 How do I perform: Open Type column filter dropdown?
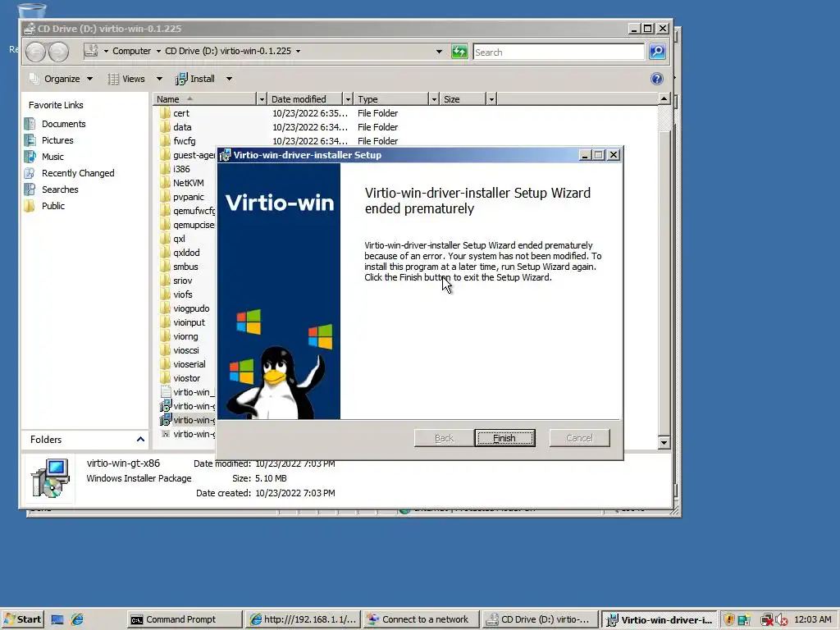click(434, 99)
